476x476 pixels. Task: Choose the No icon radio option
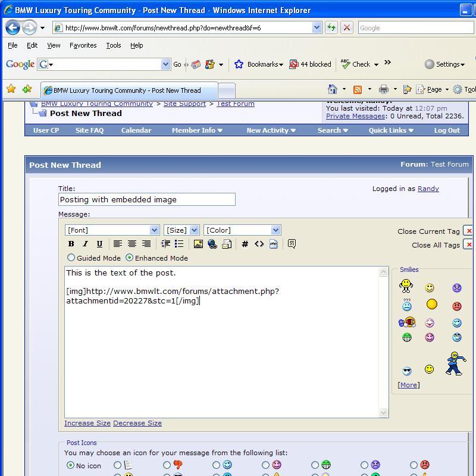tap(70, 465)
